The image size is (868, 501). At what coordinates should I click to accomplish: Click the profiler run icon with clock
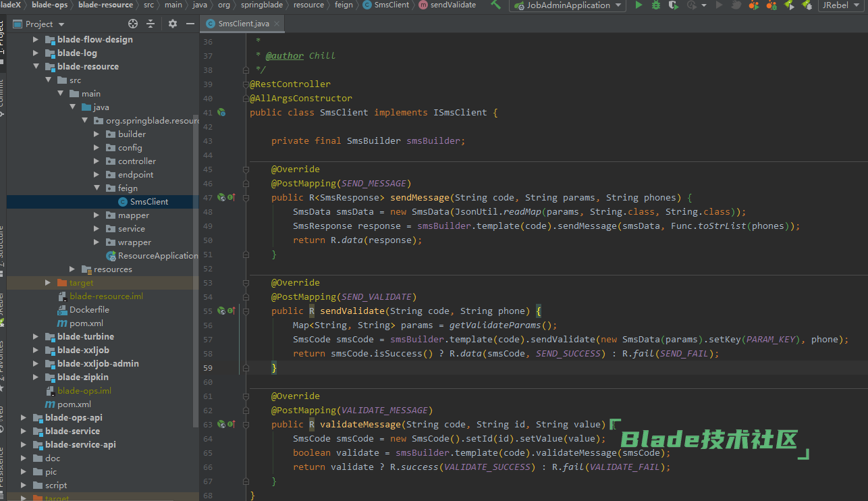[x=691, y=5]
